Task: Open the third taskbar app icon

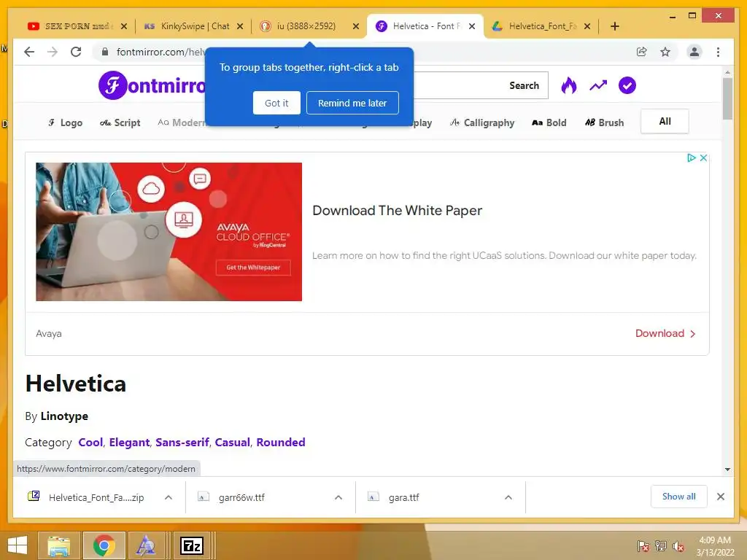Action: coord(145,545)
